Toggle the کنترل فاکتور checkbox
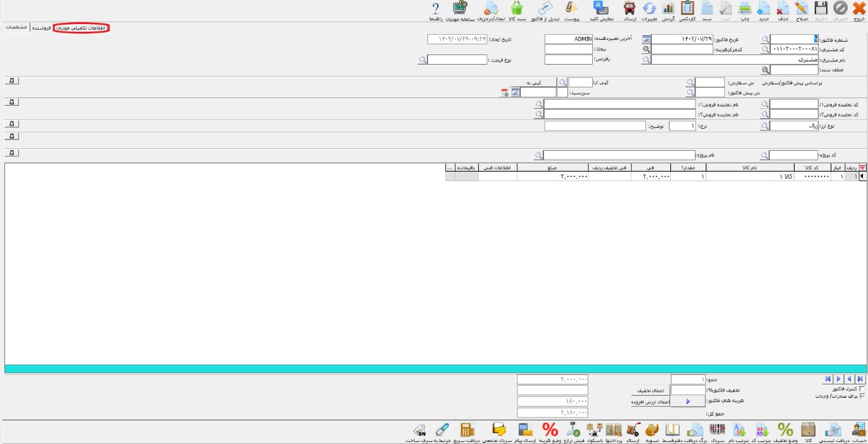The width and height of the screenshot is (868, 444). coord(862,388)
